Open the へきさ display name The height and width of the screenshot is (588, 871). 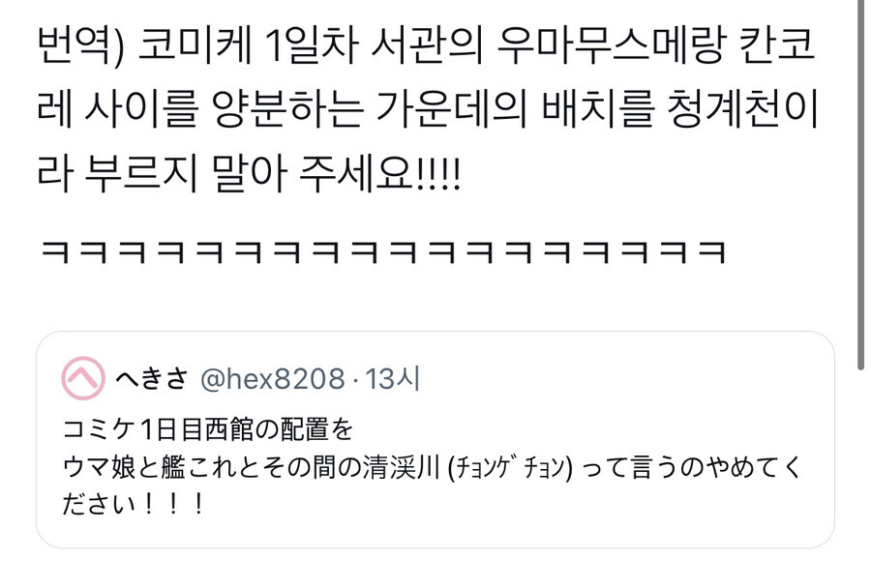[x=151, y=379]
